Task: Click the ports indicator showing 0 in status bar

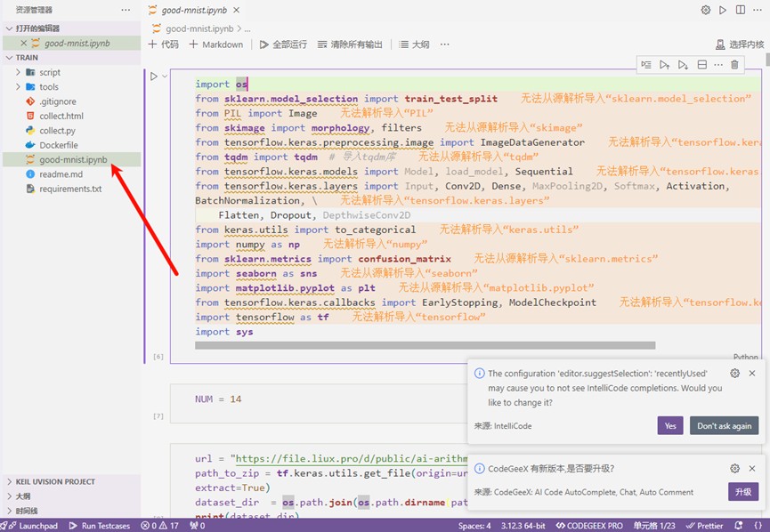Action: tap(198, 526)
